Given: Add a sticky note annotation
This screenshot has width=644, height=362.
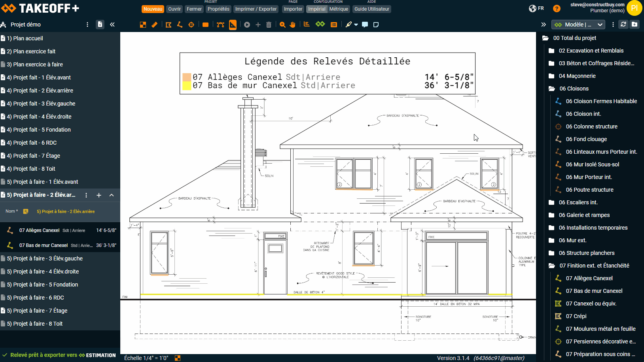Looking at the screenshot, I should (x=376, y=25).
